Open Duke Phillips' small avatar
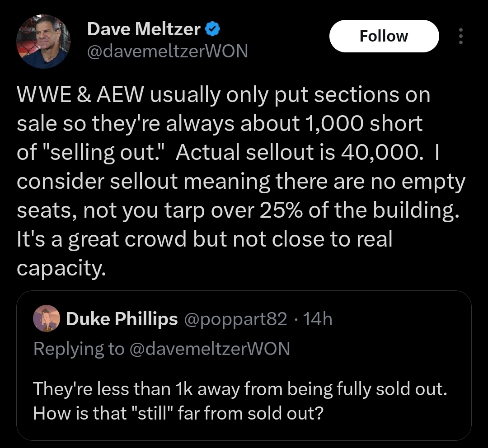This screenshot has height=448, width=488. (x=47, y=318)
